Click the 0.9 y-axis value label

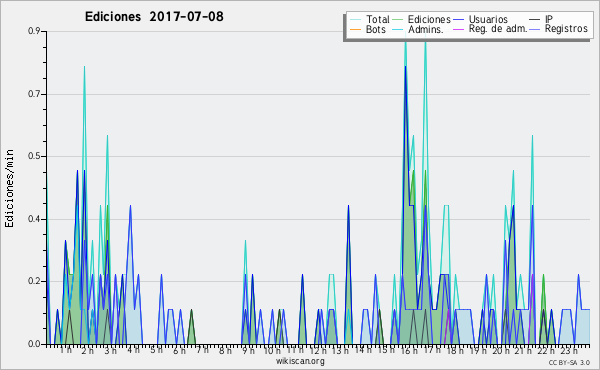click(34, 31)
